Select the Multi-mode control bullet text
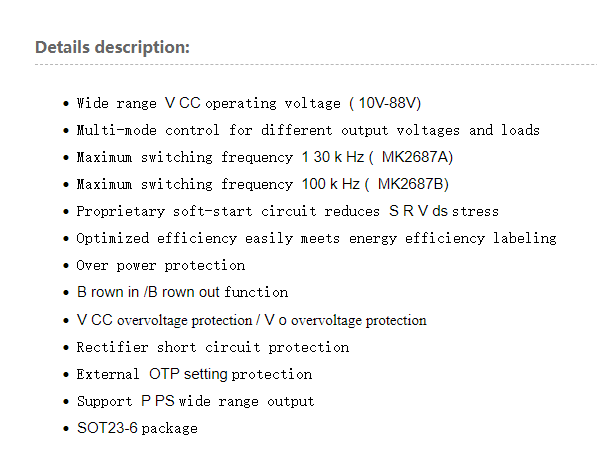The width and height of the screenshot is (597, 463). (x=308, y=130)
